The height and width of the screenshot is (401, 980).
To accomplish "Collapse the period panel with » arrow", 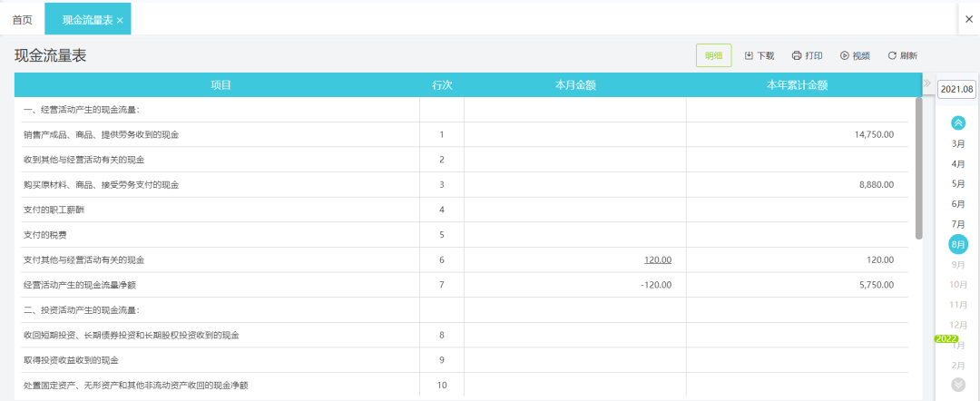I will 927,83.
